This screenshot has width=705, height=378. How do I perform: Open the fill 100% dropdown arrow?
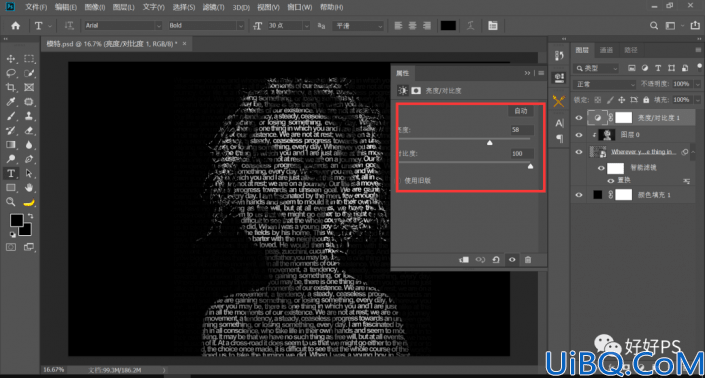click(x=698, y=100)
